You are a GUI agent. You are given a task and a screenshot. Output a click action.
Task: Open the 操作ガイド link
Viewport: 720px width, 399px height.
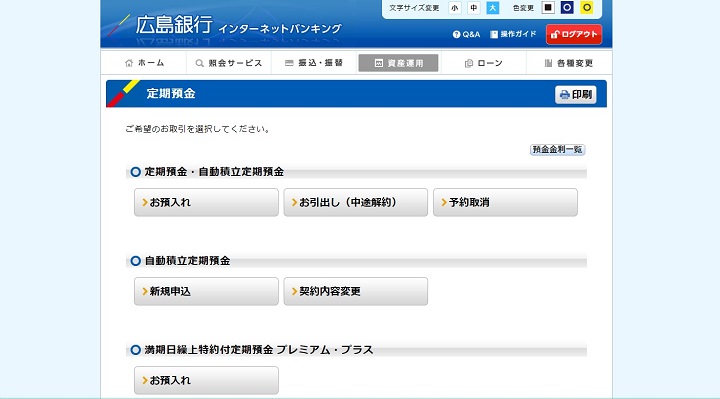pos(513,34)
